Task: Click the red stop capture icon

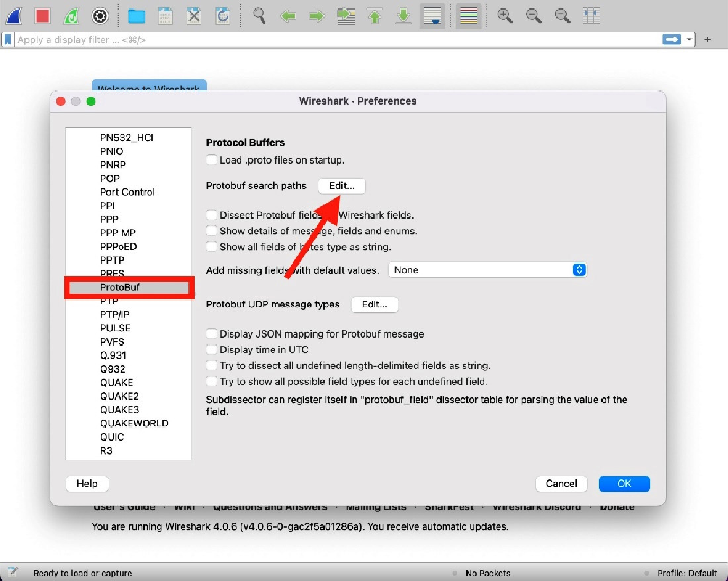Action: [42, 16]
